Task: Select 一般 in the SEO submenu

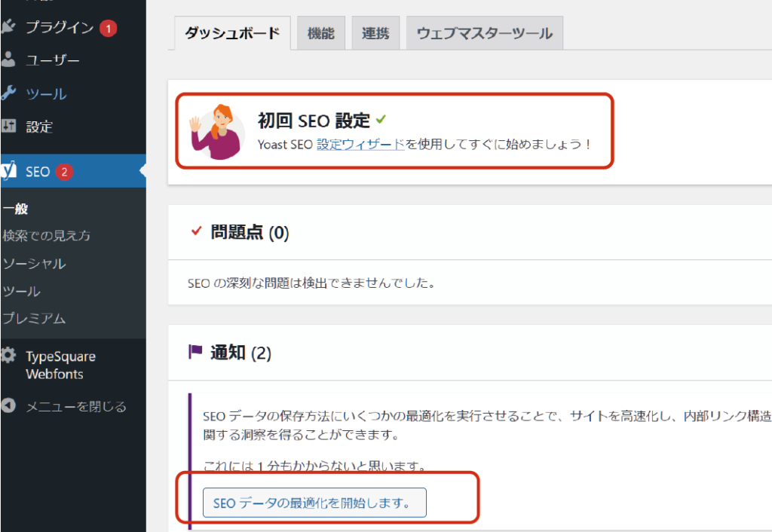Action: pos(15,209)
